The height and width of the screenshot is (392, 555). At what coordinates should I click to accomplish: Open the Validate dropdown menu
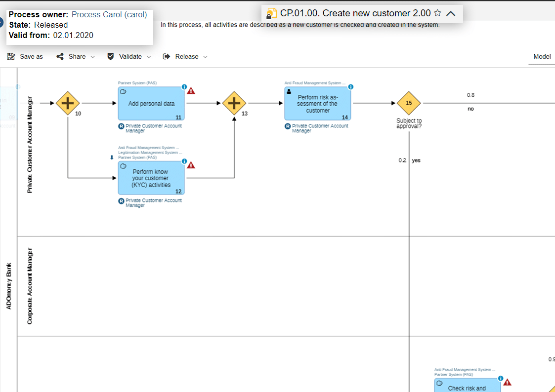pyautogui.click(x=129, y=57)
